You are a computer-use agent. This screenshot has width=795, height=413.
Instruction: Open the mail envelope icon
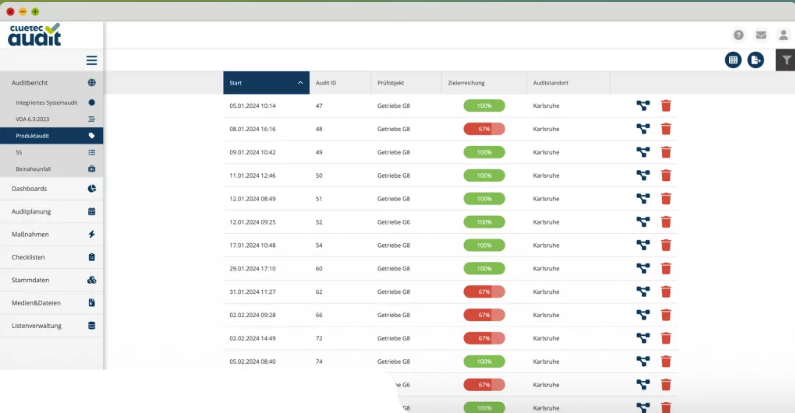pos(761,35)
